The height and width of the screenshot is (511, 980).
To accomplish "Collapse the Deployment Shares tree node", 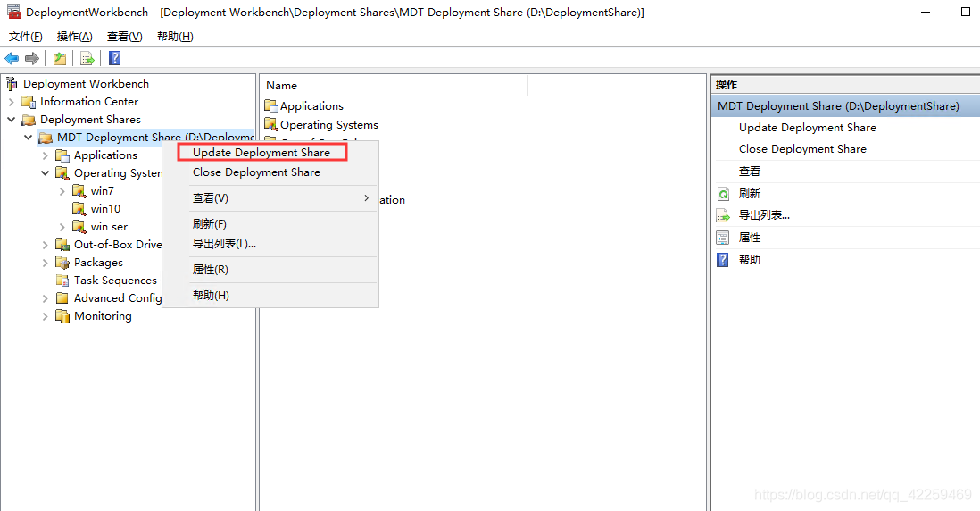I will click(11, 120).
